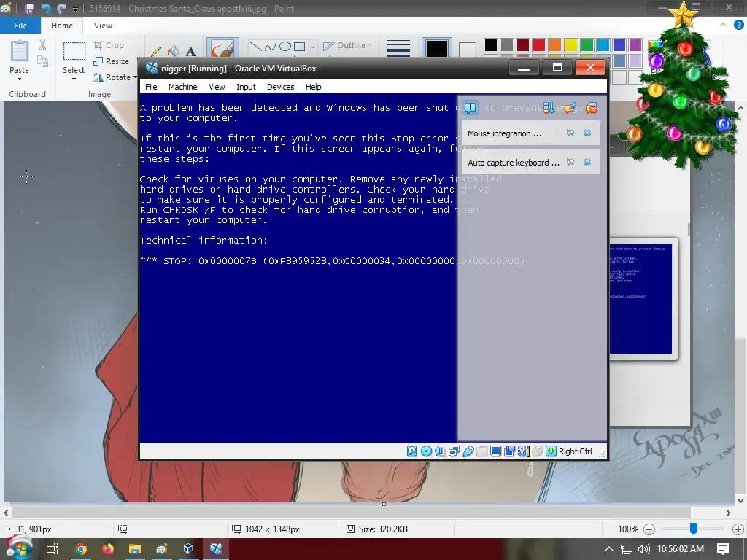The image size is (747, 560).
Task: Click the Copy icon in Paint ribbon
Action: 43,61
